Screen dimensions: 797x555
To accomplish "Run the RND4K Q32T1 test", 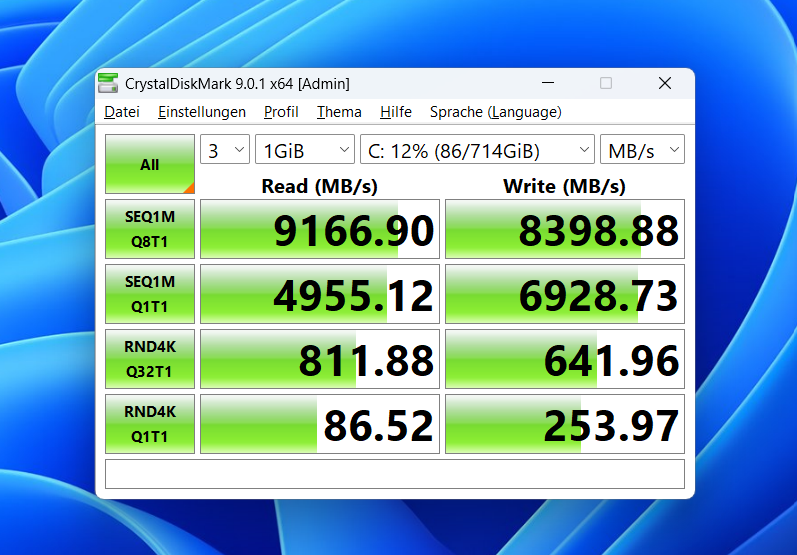I will pyautogui.click(x=150, y=359).
